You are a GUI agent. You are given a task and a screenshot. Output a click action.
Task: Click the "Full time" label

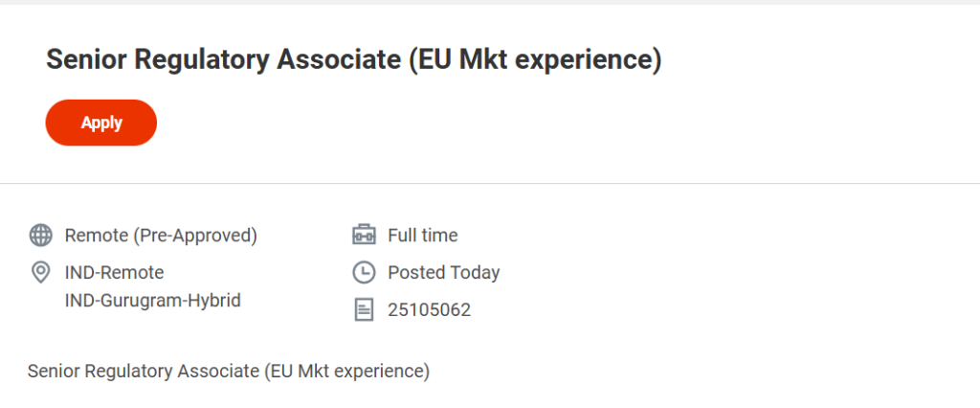click(x=422, y=236)
